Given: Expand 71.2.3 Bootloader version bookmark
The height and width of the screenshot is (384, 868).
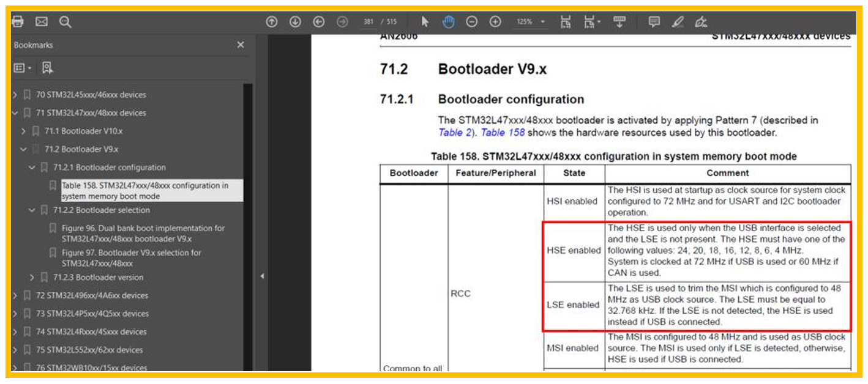Looking at the screenshot, I should 32,278.
